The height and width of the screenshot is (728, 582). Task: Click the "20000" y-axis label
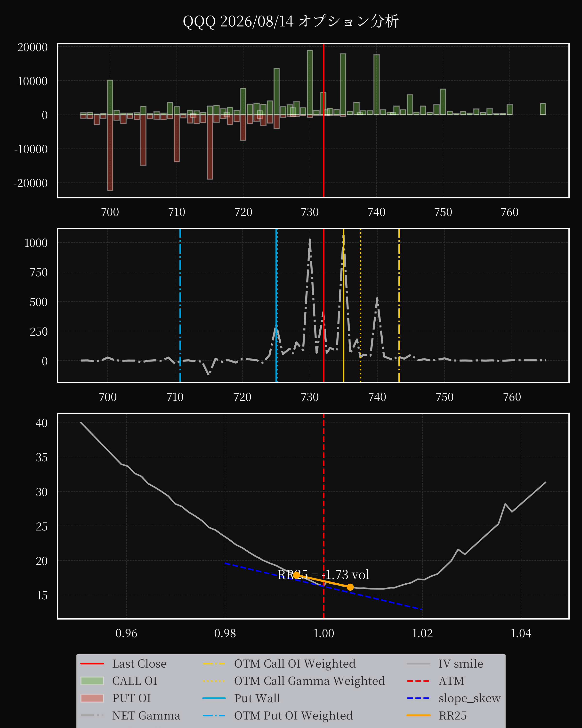pos(33,47)
